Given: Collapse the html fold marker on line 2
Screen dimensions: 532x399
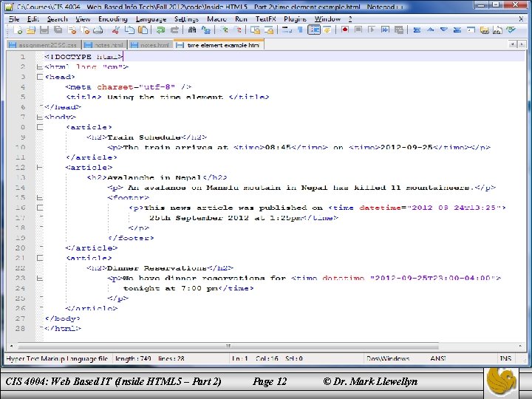Looking at the screenshot, I should 40,66.
